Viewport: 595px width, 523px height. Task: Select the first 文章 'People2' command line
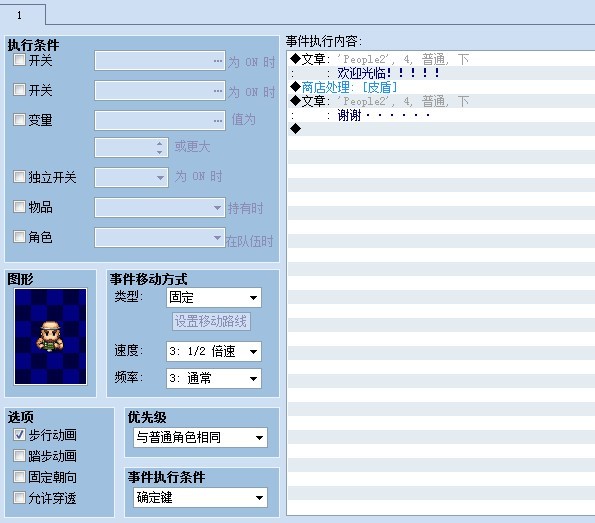(x=441, y=59)
